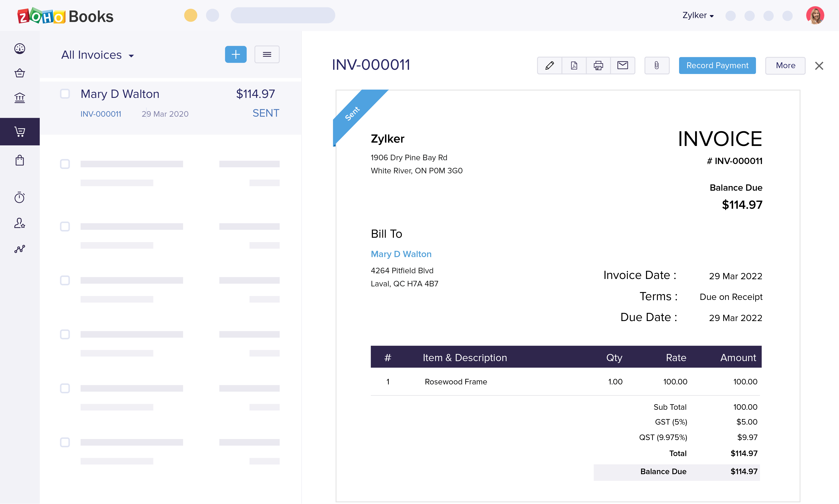Select the Mary D Walton list row name
The width and height of the screenshot is (839, 504).
coord(120,94)
